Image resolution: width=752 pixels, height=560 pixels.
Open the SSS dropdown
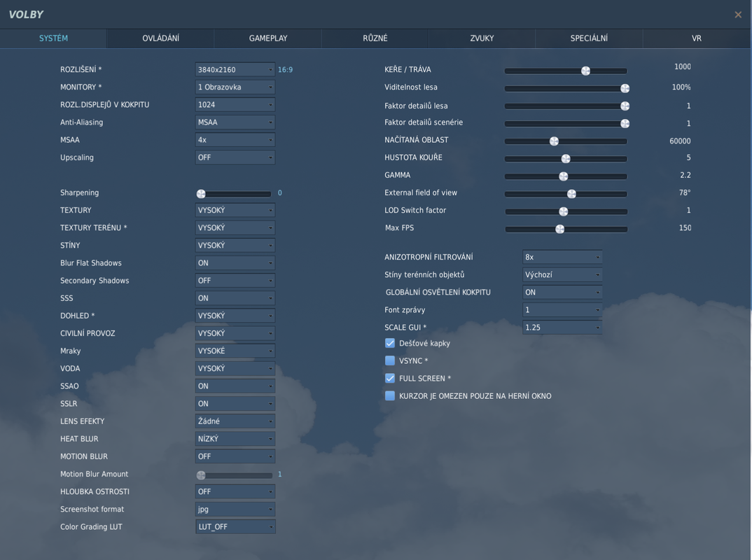pos(235,298)
